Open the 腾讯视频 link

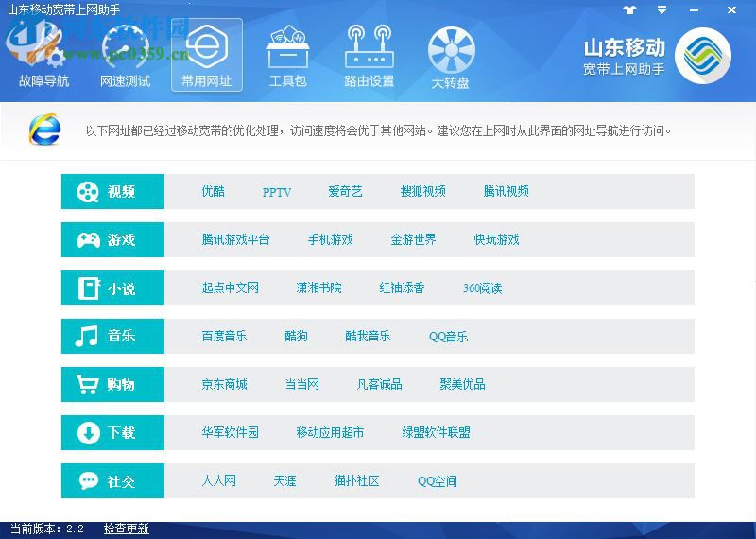point(507,192)
